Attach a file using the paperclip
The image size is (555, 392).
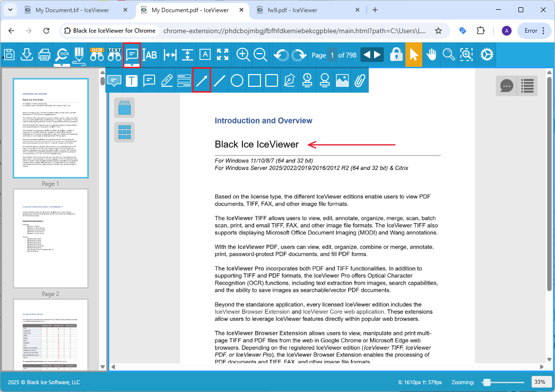pos(360,80)
